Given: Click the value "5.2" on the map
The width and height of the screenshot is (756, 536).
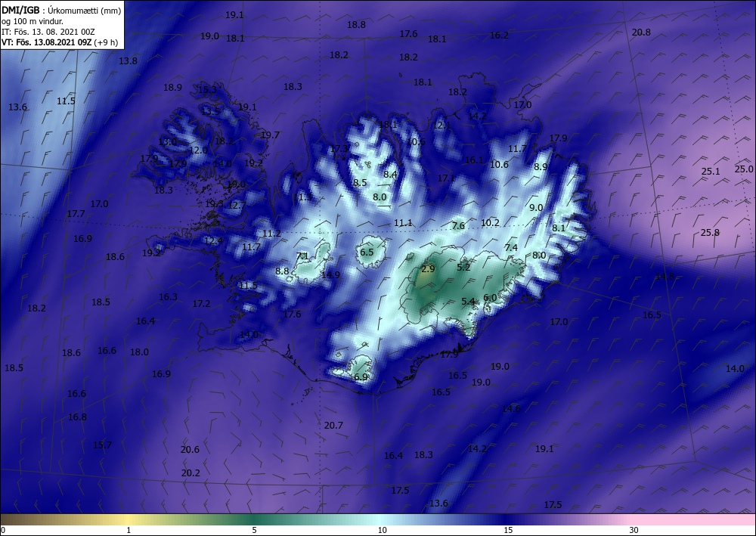Looking at the screenshot, I should click(x=463, y=267).
